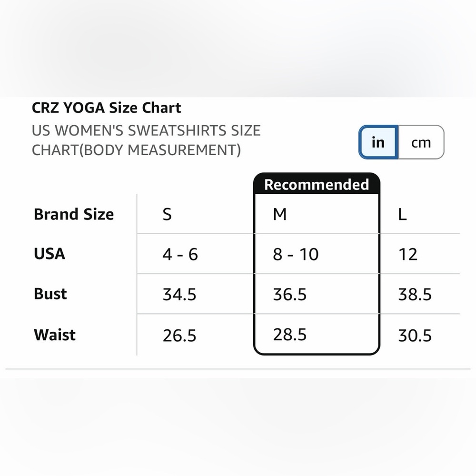This screenshot has height=476, width=476.
Task: Click the CRZ YOGA Size Chart heading
Action: [x=107, y=108]
